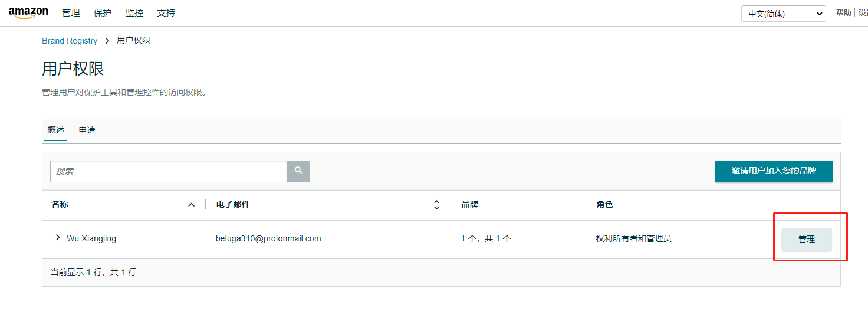Switch to the 申请 tab

[x=87, y=130]
